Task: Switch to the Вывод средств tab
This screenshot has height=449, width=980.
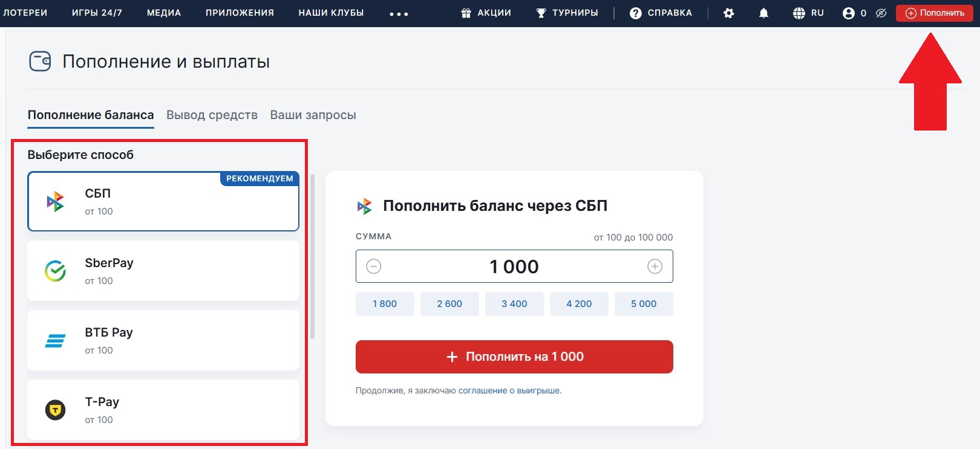Action: click(212, 115)
